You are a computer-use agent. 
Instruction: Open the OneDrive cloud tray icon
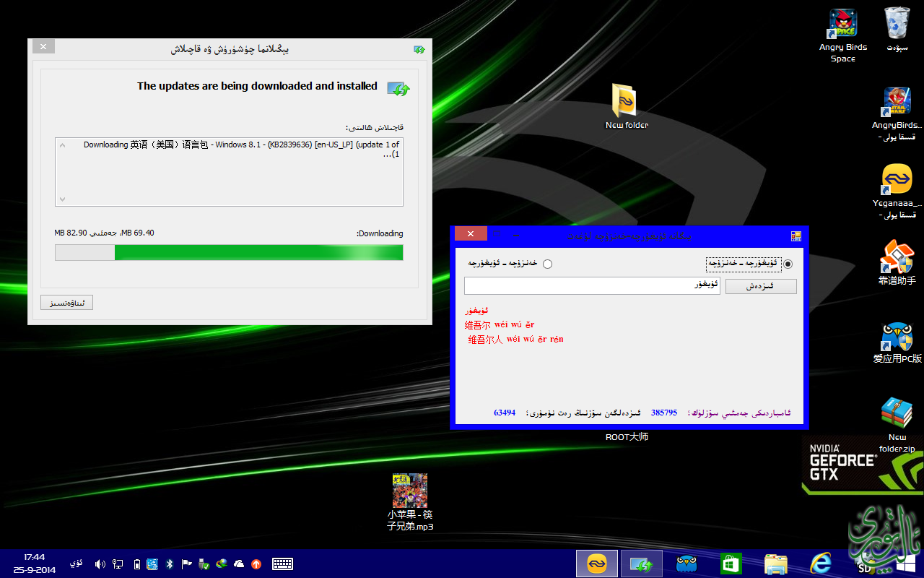(x=239, y=564)
